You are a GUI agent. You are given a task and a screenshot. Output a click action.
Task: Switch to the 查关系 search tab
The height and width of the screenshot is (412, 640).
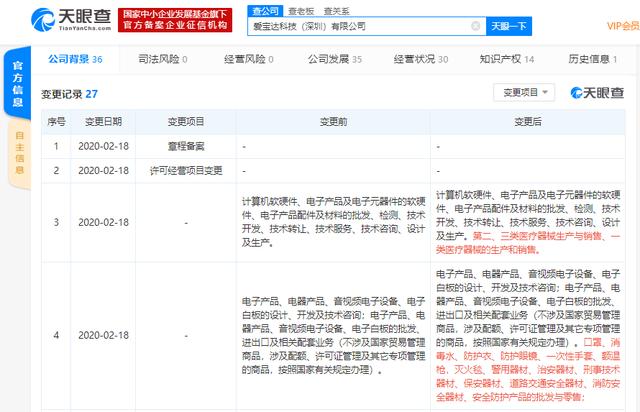click(336, 11)
